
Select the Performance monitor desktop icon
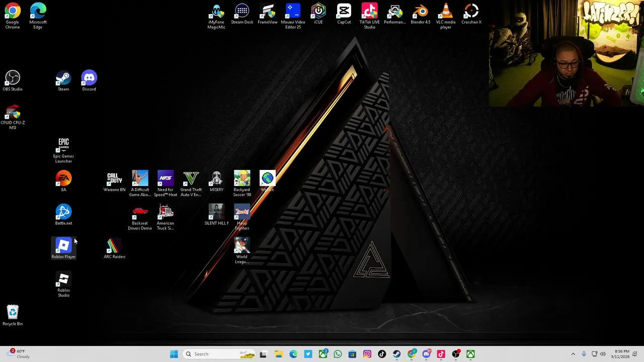[x=395, y=14]
